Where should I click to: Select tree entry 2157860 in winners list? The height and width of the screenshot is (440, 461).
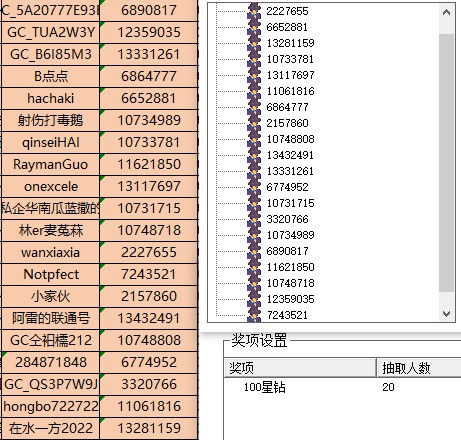pos(287,123)
